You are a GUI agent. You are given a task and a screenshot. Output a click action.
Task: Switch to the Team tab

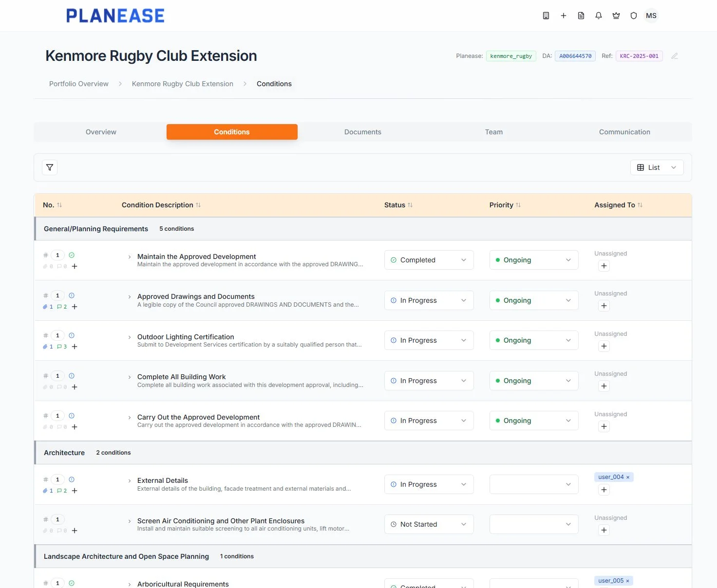(494, 132)
